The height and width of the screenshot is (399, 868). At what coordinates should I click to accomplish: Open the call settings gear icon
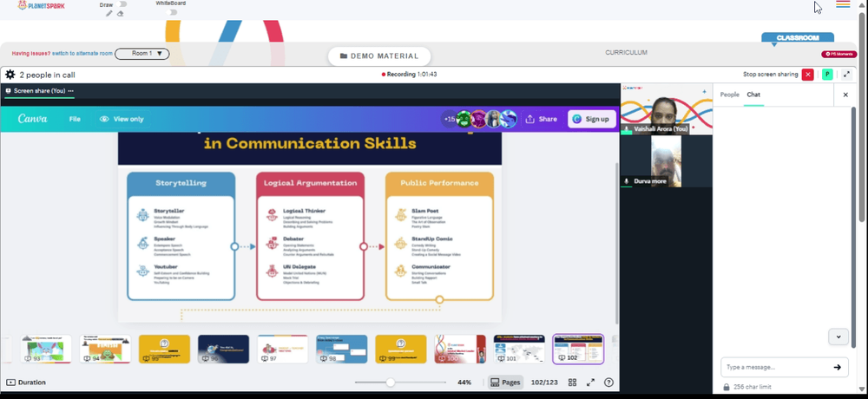[10, 74]
